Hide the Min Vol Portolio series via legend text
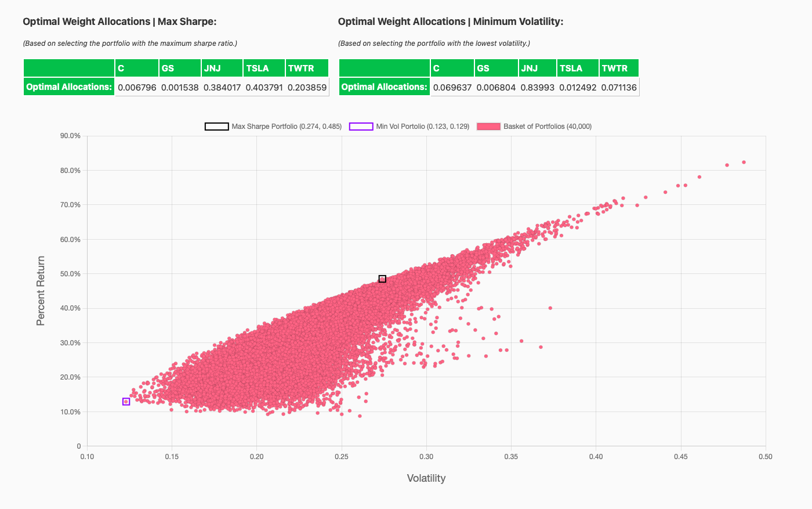 (422, 127)
